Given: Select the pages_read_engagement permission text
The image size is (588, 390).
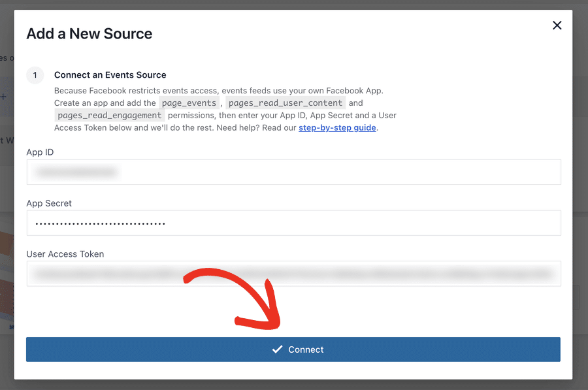Looking at the screenshot, I should [110, 115].
